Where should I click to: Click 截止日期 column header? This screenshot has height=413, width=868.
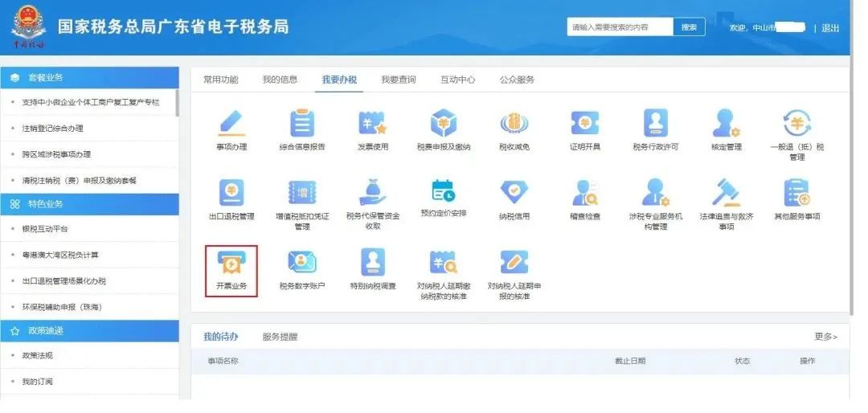[630, 361]
